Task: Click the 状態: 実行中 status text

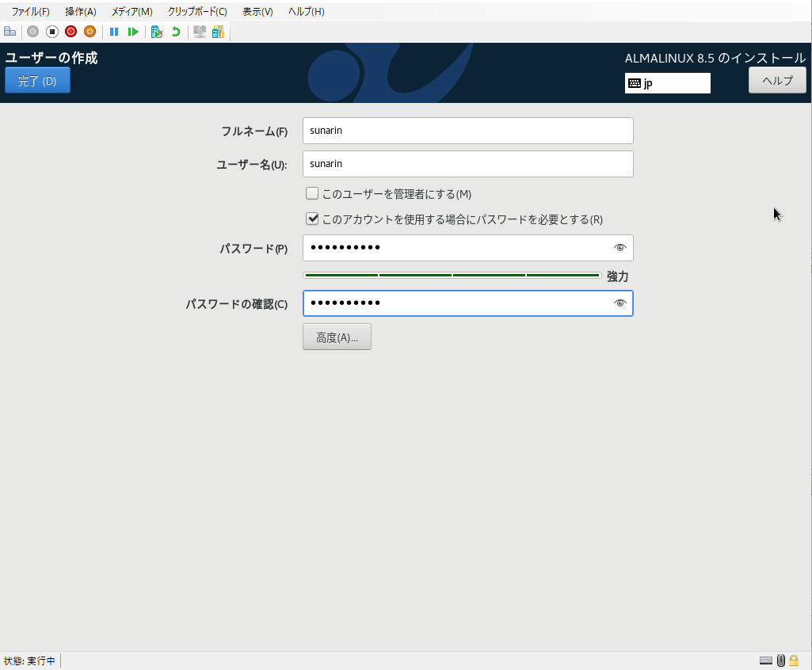Action: pos(29,660)
